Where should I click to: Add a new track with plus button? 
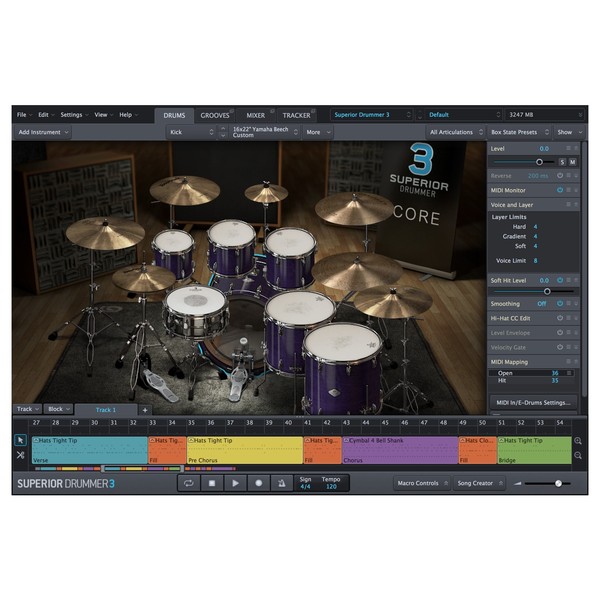[x=145, y=410]
